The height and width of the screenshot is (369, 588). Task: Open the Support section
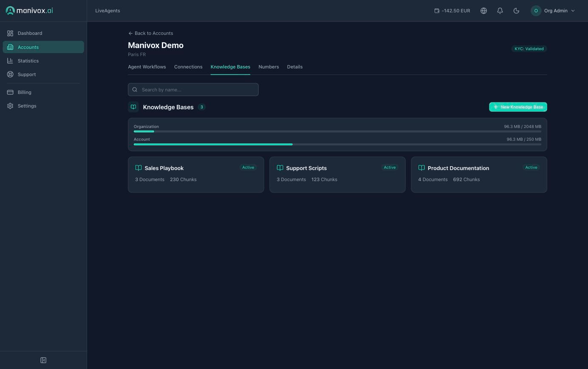[x=43, y=74]
